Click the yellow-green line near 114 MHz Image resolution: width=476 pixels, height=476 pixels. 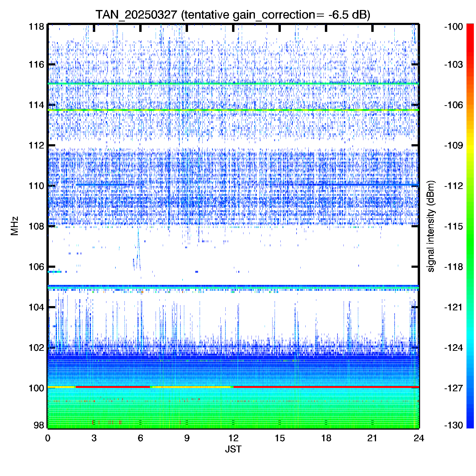pos(233,110)
